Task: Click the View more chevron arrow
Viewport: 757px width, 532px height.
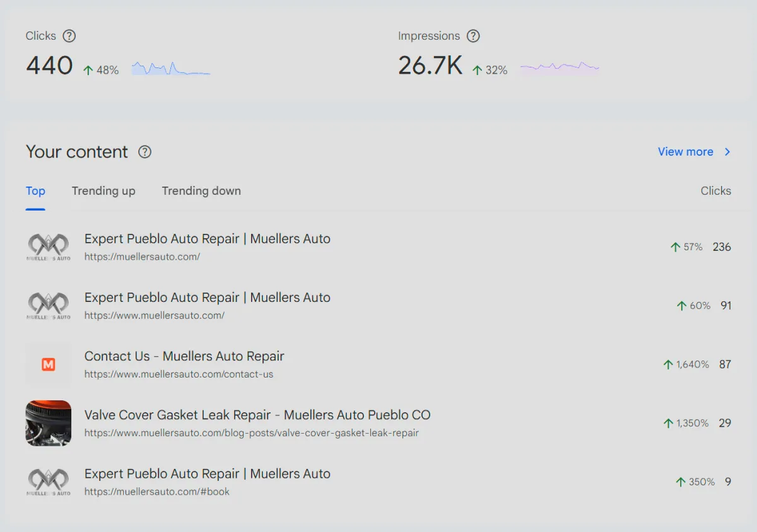Action: 727,152
